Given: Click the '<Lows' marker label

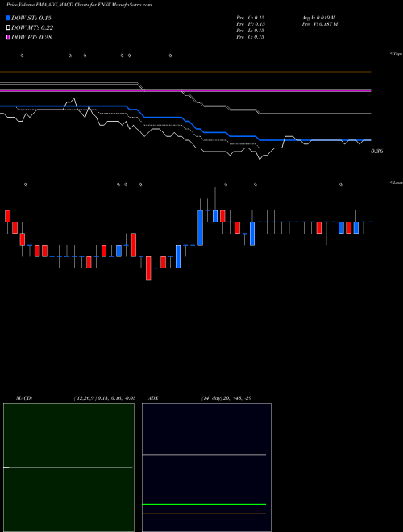Looking at the screenshot, I should [397, 182].
